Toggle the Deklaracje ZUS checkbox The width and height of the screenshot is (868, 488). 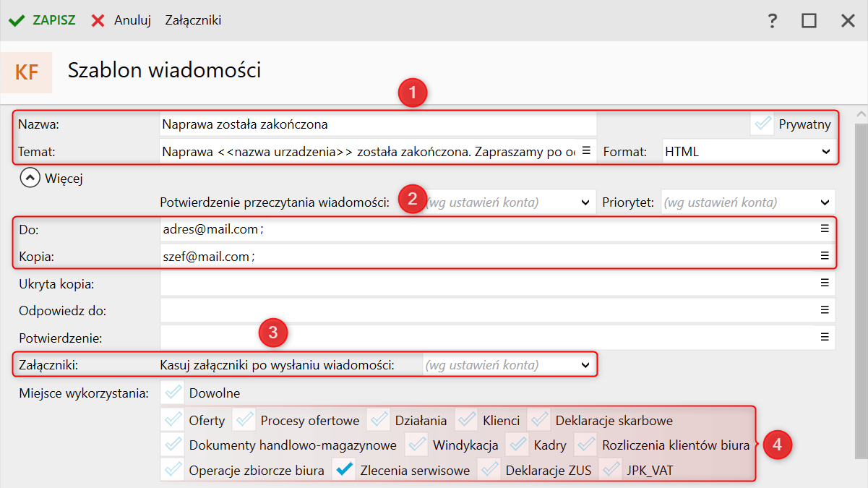coord(489,470)
